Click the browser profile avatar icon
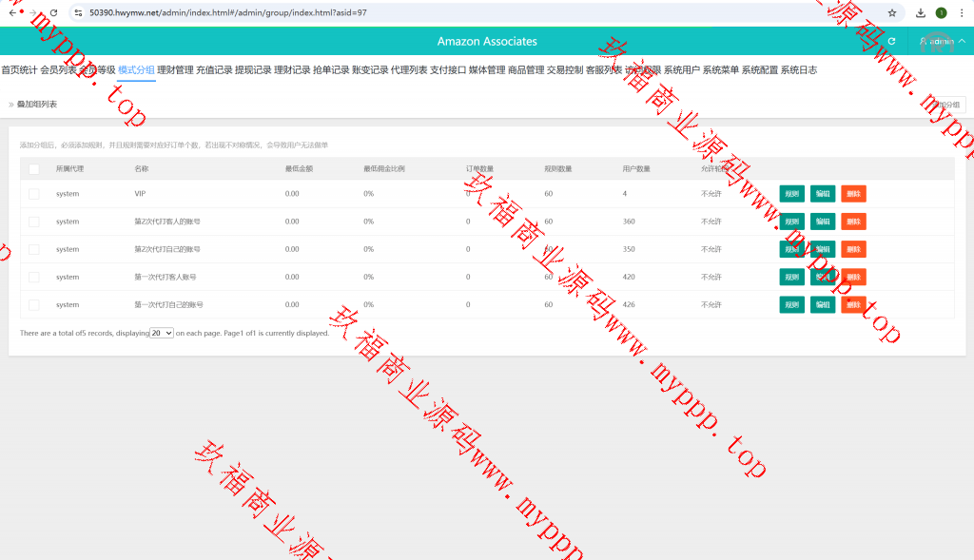Viewport: 974px width, 560px height. 941,13
